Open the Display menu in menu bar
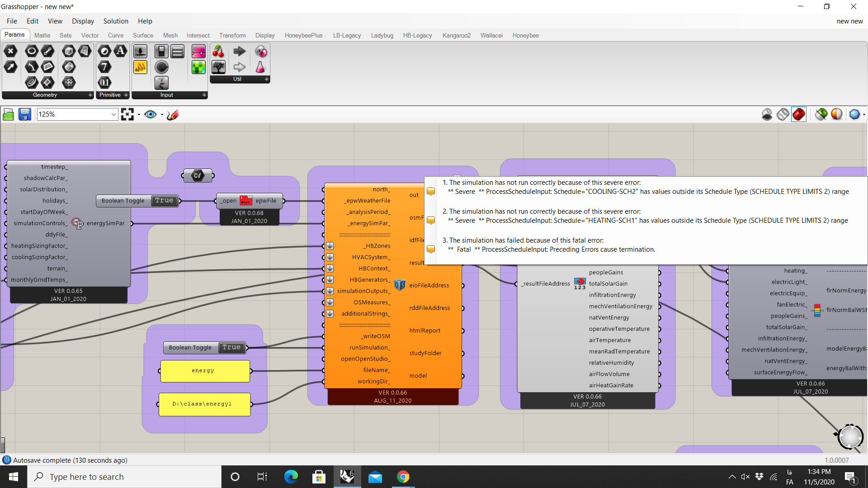Screen dimensions: 868x488 click(83, 21)
